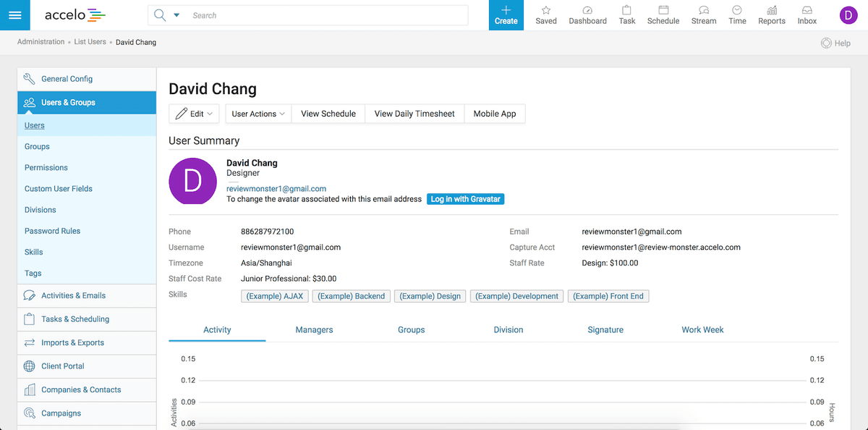
Task: Switch to the Managers tab
Action: pos(314,330)
